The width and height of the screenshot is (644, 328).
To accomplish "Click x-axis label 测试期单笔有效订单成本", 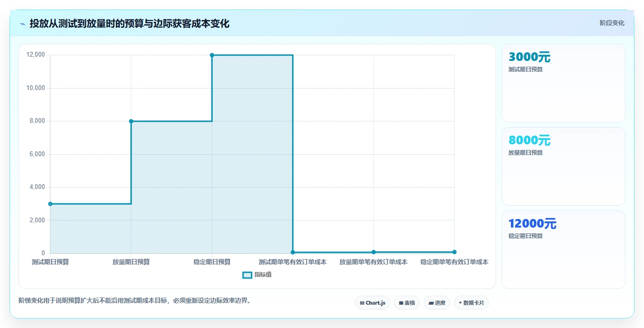I will pos(293,262).
